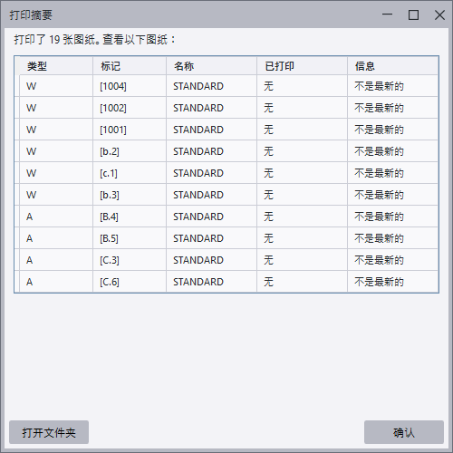The image size is (453, 453).
Task: Close the 打印摘要 dialog
Action: [440, 15]
